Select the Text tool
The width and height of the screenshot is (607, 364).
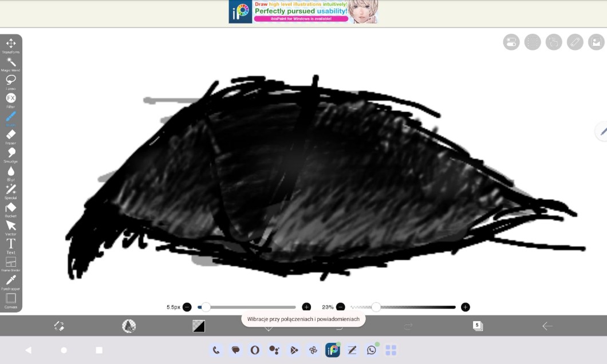[11, 244]
